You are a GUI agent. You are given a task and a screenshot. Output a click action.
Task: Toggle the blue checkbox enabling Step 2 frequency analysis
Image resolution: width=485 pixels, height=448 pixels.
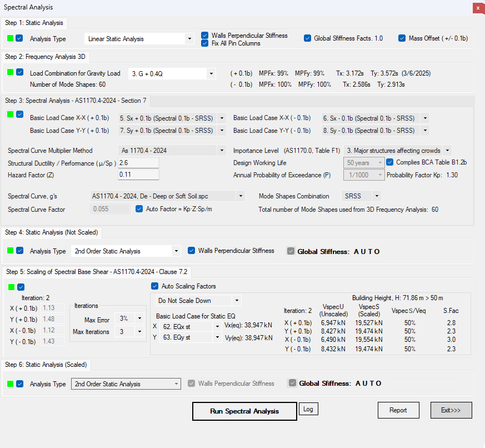19,73
